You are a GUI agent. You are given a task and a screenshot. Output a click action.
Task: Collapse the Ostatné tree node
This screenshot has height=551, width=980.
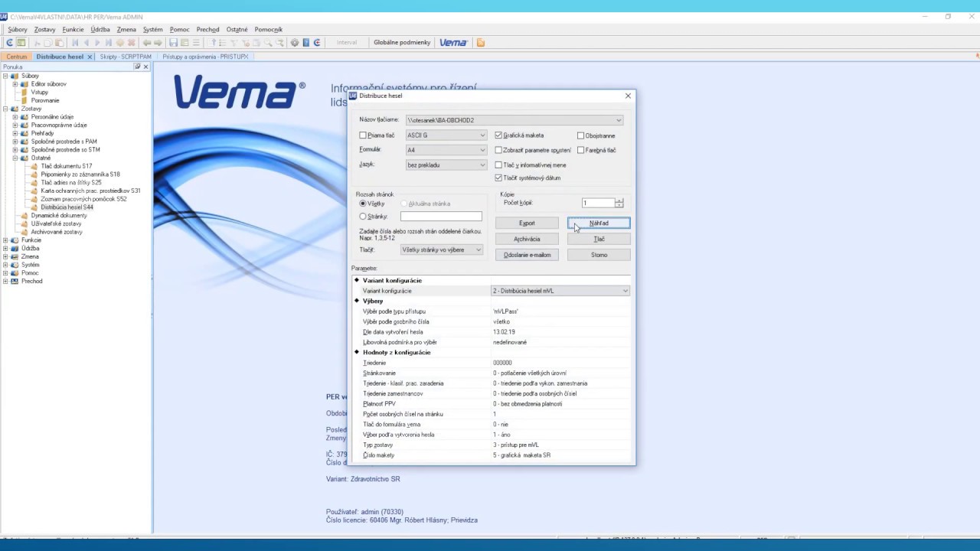pos(15,158)
